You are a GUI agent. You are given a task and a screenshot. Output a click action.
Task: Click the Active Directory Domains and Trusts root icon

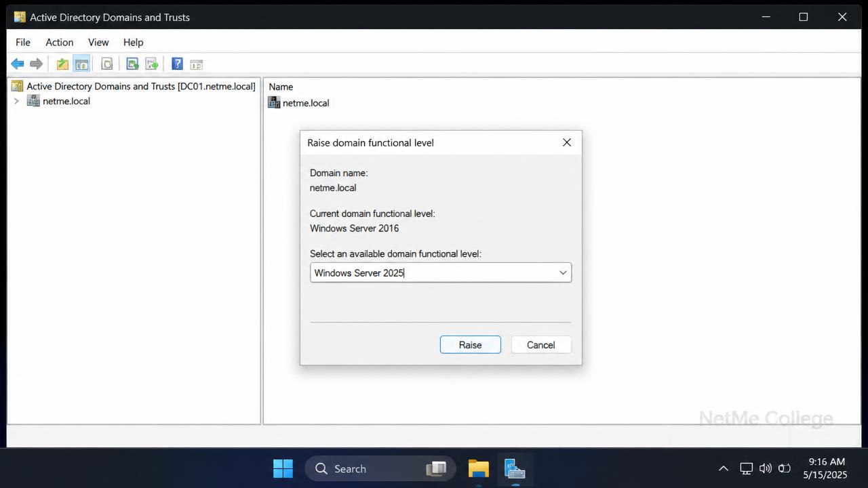click(x=18, y=86)
